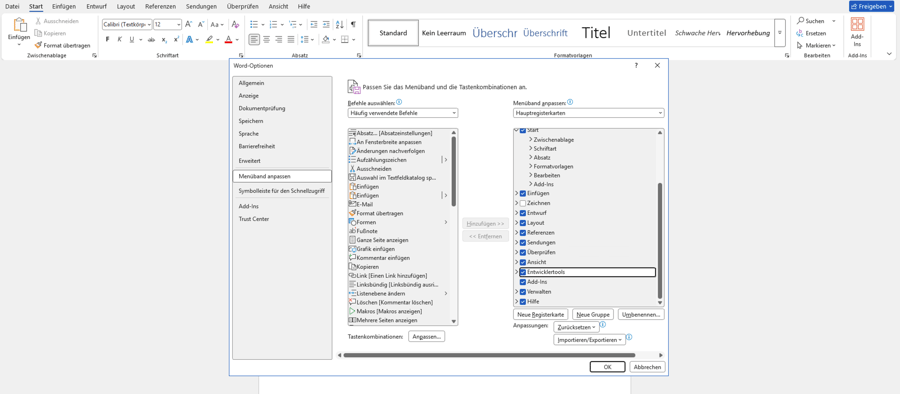Switch to Ansicht ribbon tab
Screen dimensions: 900x394
pyautogui.click(x=278, y=6)
